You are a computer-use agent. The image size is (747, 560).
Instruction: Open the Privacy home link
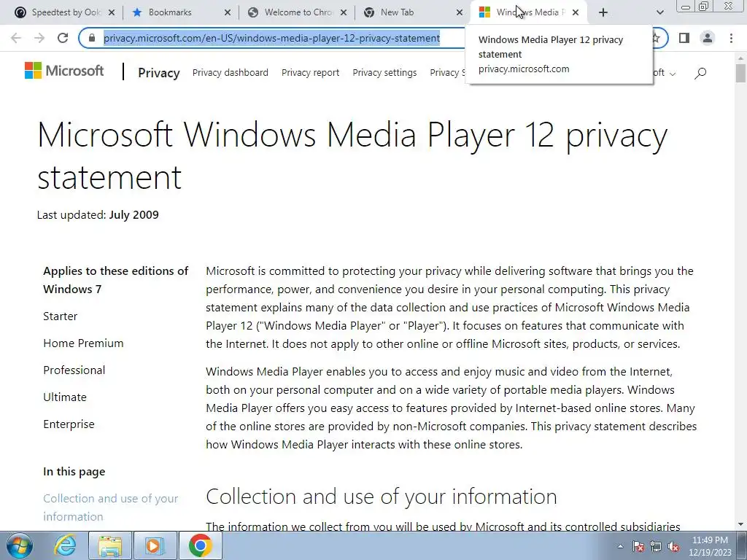[158, 73]
